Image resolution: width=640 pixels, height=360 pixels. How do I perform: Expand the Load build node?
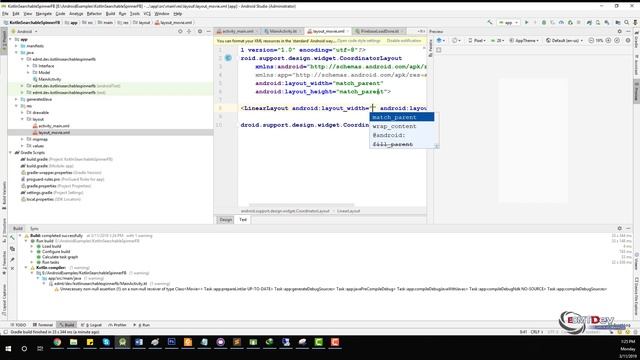coord(32,247)
